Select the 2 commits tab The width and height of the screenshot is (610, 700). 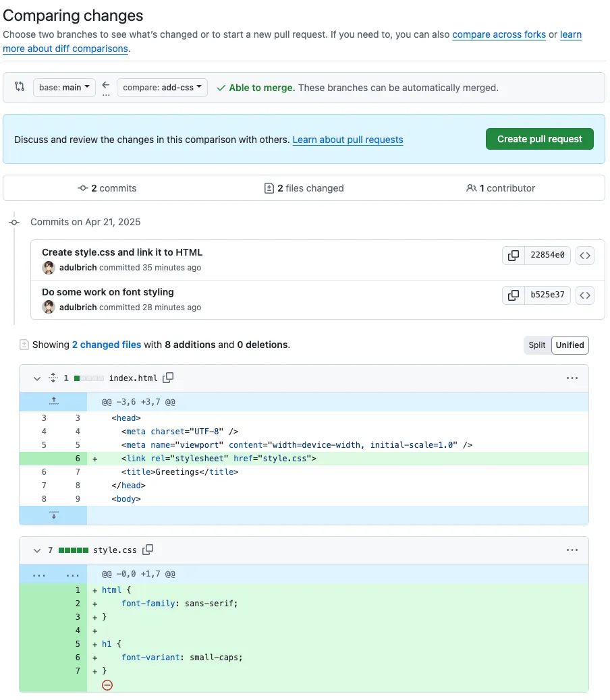pyautogui.click(x=107, y=188)
